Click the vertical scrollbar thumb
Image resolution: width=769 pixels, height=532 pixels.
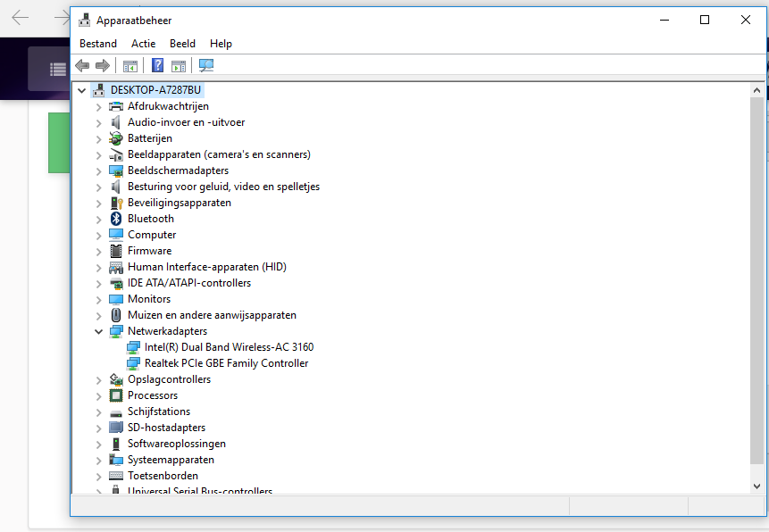pyautogui.click(x=756, y=280)
